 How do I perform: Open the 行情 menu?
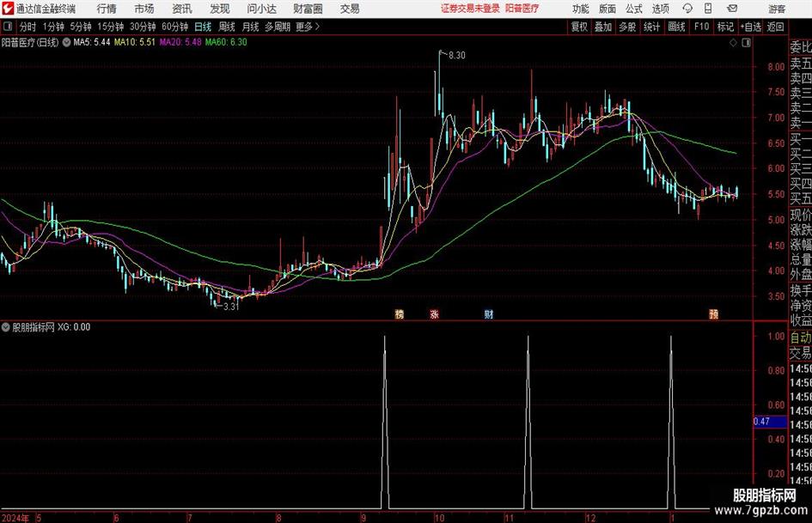click(x=107, y=9)
